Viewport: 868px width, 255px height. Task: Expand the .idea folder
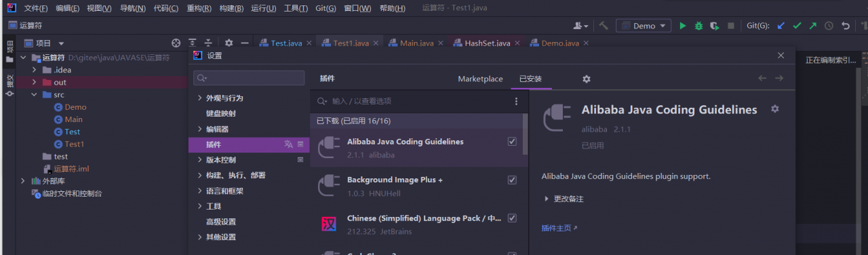click(35, 70)
